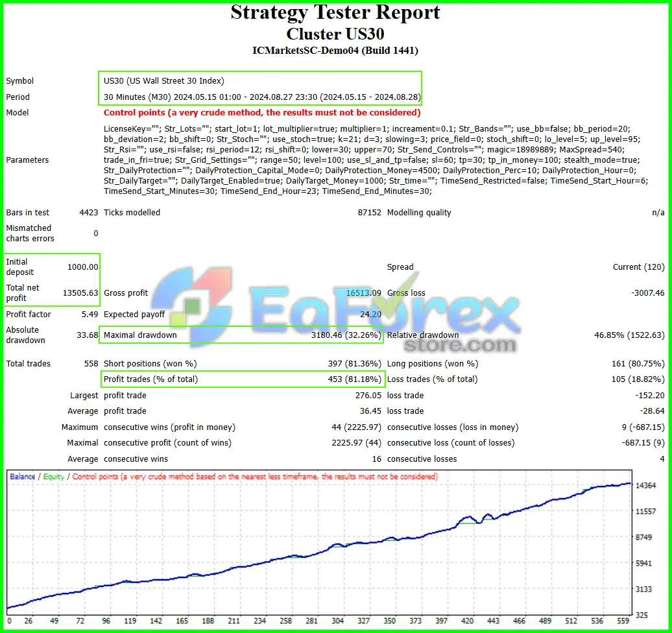
Task: Click Total trades value 558
Action: coord(91,363)
